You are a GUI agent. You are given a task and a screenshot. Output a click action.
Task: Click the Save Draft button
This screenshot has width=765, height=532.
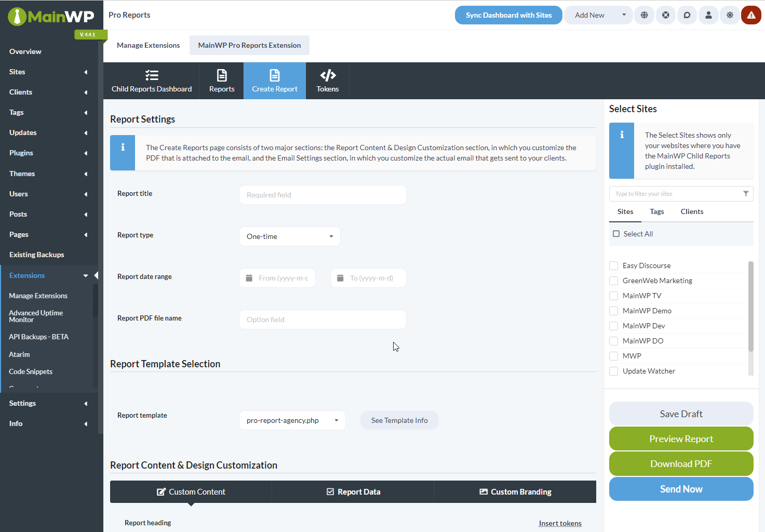coord(681,414)
